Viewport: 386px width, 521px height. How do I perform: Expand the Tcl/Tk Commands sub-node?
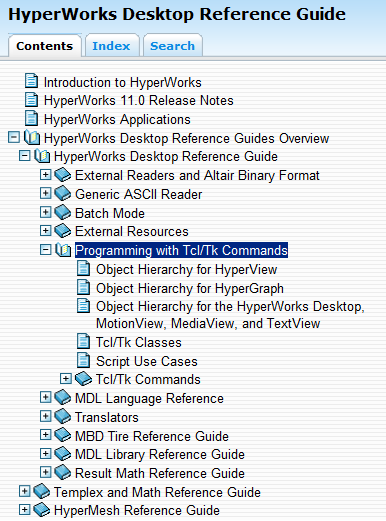pos(66,378)
